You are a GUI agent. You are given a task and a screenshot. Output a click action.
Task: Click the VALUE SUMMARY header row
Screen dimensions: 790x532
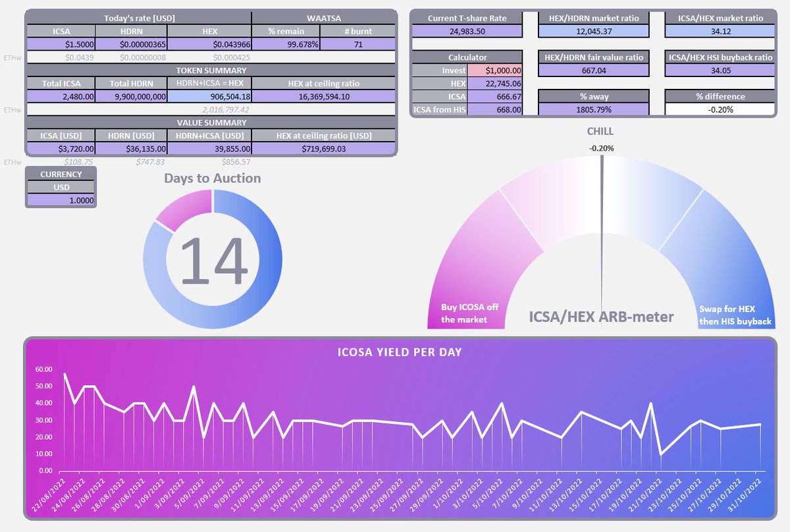pyautogui.click(x=211, y=122)
